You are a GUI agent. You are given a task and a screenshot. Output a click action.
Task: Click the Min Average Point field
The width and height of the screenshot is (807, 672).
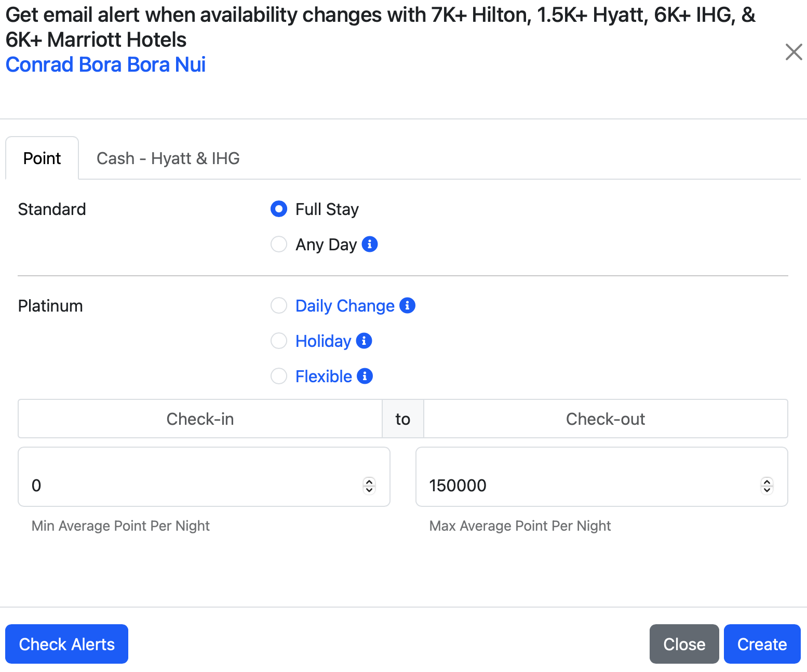click(204, 477)
